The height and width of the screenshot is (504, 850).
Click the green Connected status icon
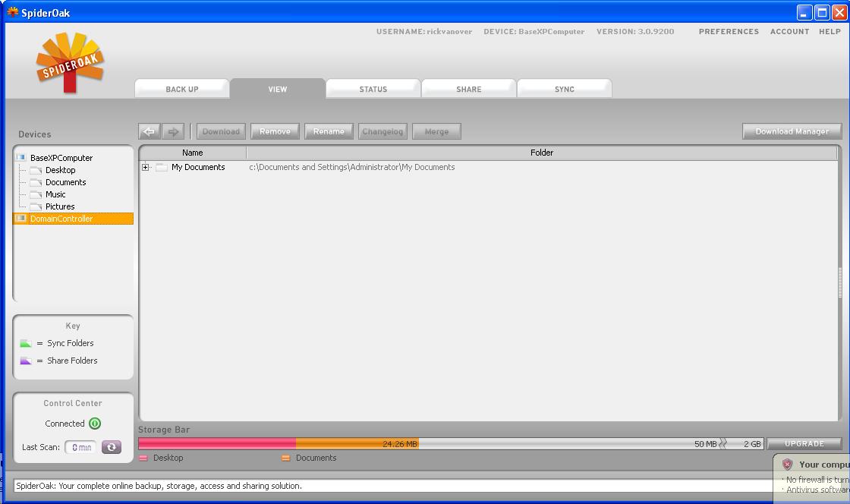[95, 424]
